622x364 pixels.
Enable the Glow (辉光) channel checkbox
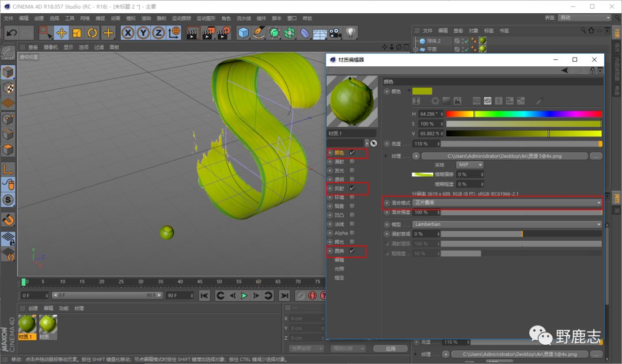(x=352, y=241)
